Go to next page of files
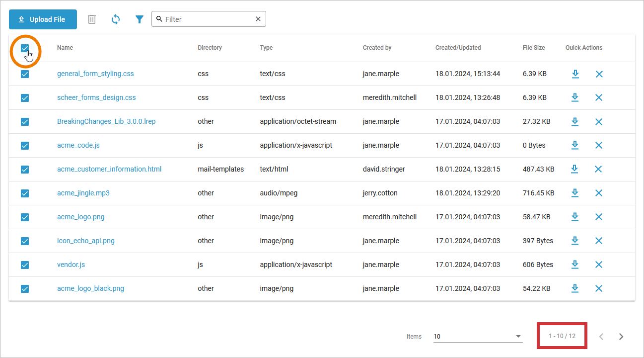The width and height of the screenshot is (644, 358). click(x=621, y=337)
